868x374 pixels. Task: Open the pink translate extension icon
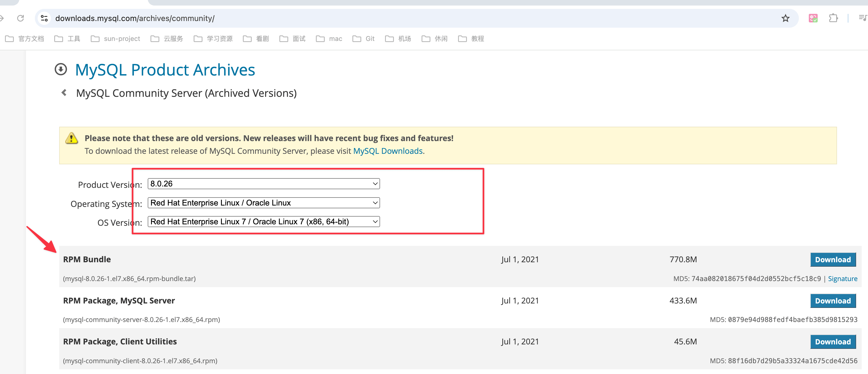coord(813,18)
